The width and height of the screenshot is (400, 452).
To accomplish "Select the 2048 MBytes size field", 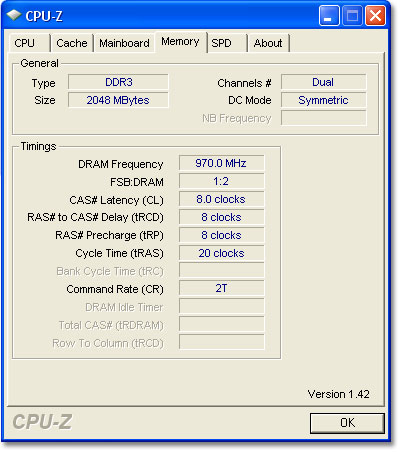I will pyautogui.click(x=118, y=100).
